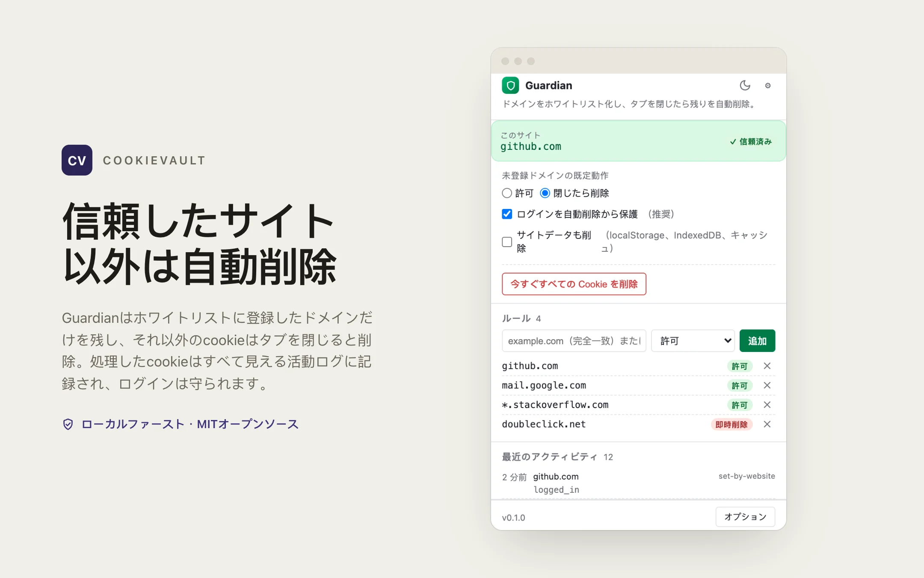Open the 許可 rule type dropdown
924x578 pixels.
(693, 341)
